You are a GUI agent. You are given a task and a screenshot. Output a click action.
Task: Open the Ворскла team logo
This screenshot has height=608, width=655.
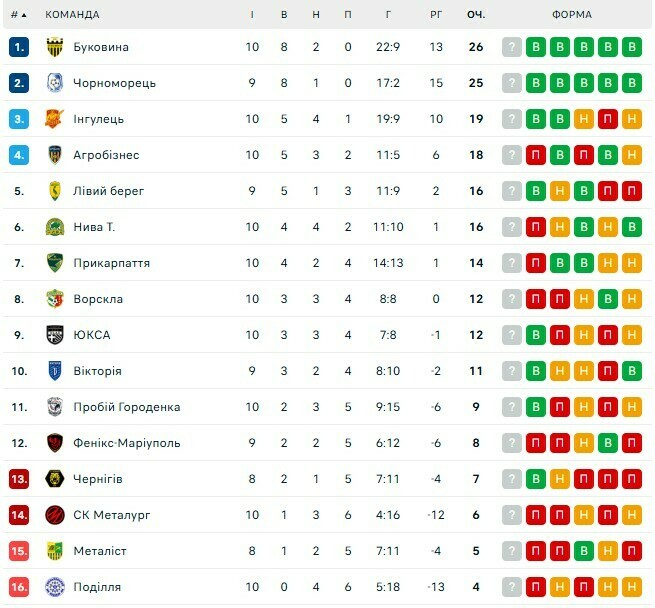click(x=55, y=299)
